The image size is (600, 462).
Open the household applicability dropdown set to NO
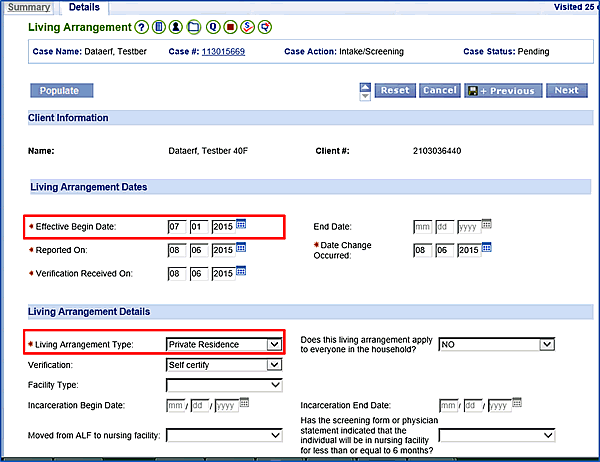pyautogui.click(x=546, y=344)
